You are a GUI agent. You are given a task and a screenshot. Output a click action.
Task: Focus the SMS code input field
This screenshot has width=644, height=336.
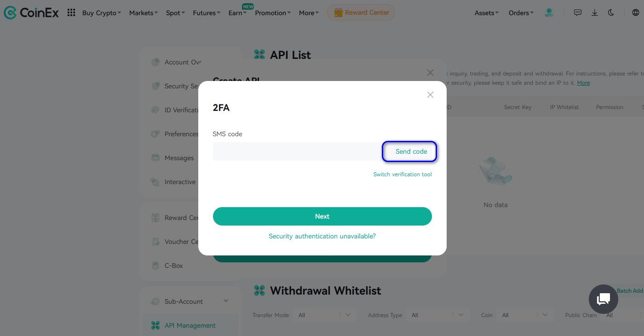pyautogui.click(x=297, y=151)
